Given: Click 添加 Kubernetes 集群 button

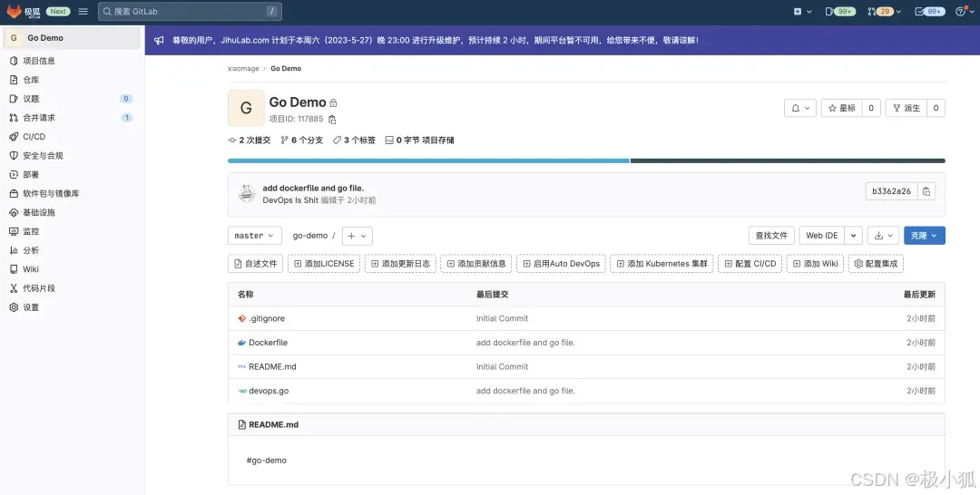Looking at the screenshot, I should pos(661,264).
